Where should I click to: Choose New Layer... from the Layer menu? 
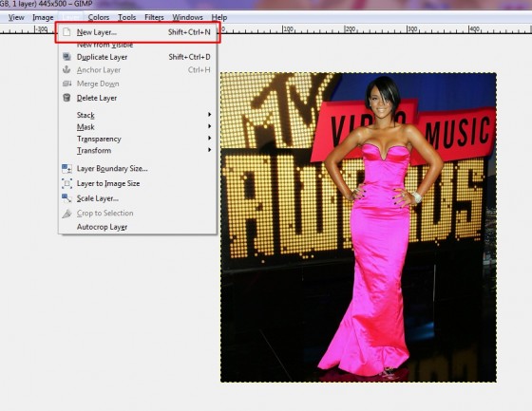pos(138,32)
